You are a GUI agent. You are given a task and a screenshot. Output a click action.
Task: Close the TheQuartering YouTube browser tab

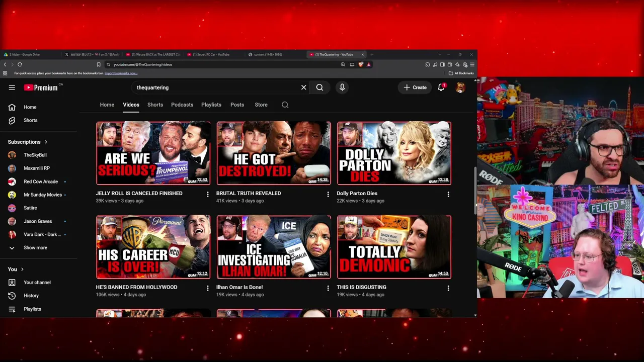click(362, 54)
